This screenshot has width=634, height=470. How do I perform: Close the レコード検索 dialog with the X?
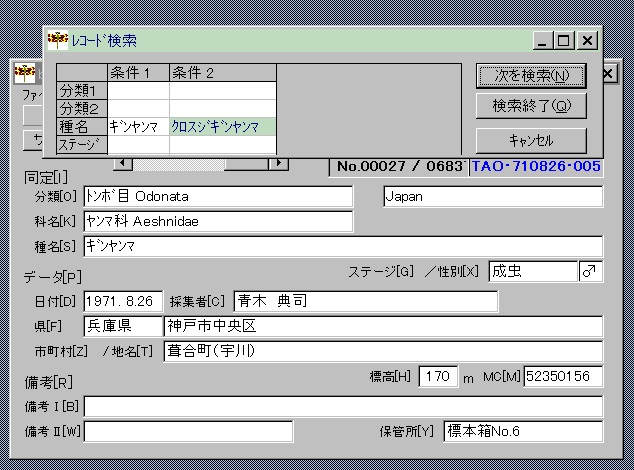tap(587, 41)
